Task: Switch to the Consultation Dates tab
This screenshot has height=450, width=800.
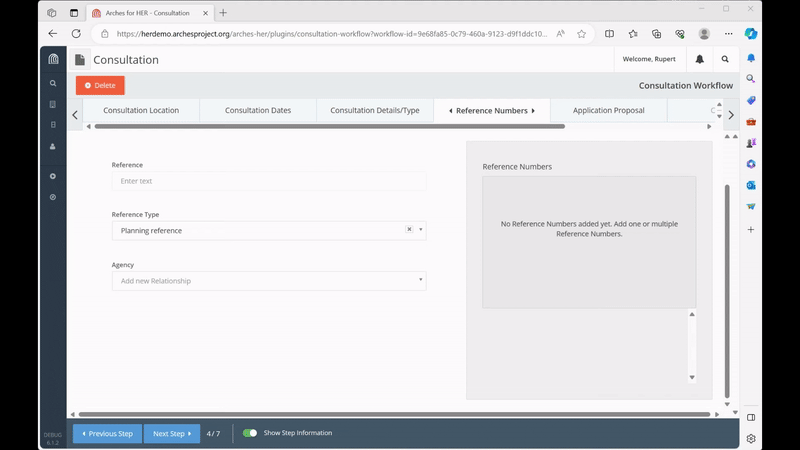Action: click(x=258, y=110)
